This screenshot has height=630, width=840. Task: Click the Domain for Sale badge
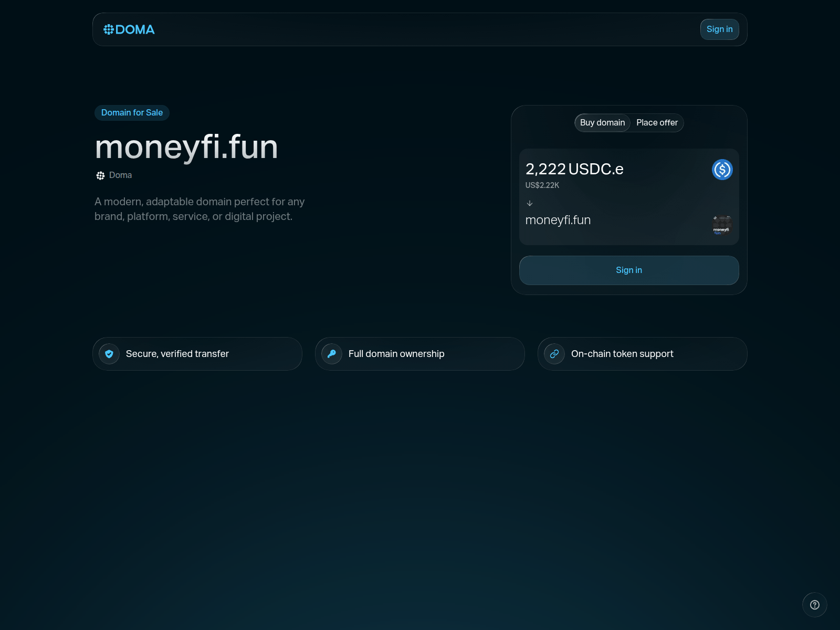pos(132,113)
